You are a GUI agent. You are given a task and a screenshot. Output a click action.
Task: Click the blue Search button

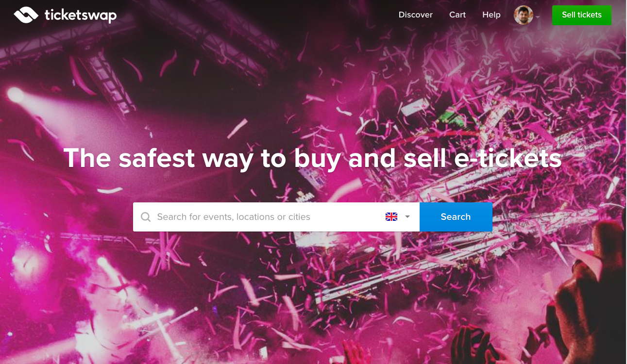click(456, 217)
